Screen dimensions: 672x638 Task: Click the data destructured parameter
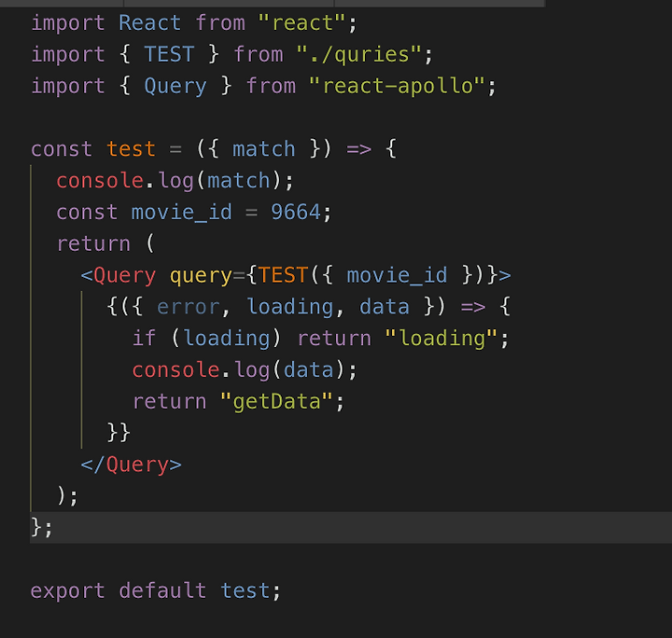point(385,307)
